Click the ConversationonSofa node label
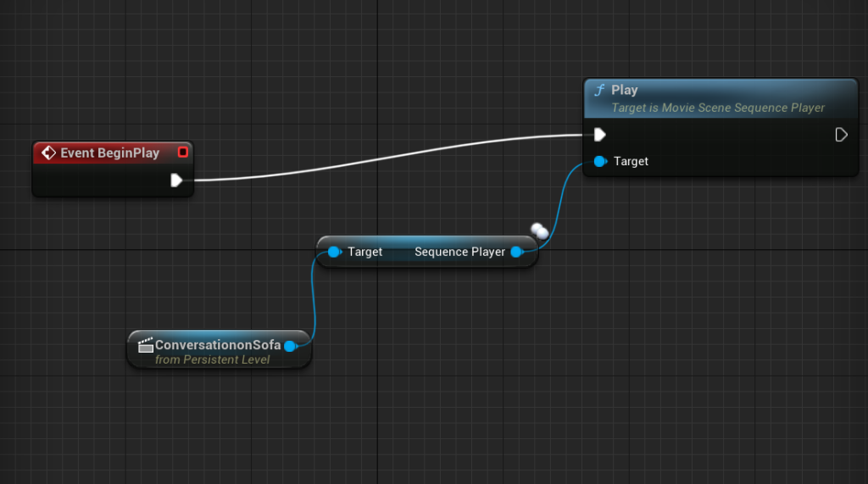This screenshot has height=484, width=868. tap(217, 346)
